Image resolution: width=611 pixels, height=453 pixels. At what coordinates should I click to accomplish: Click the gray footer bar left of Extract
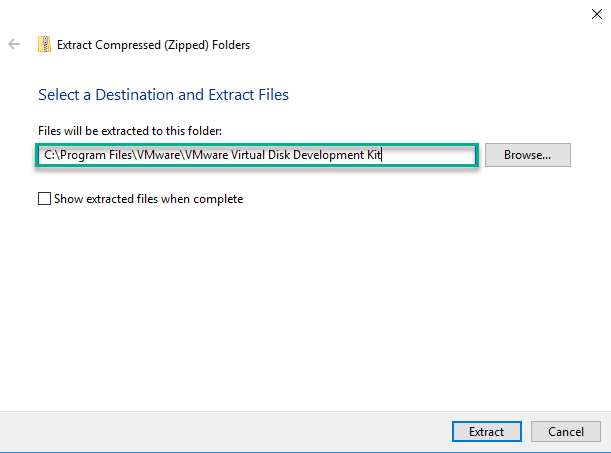[226, 432]
